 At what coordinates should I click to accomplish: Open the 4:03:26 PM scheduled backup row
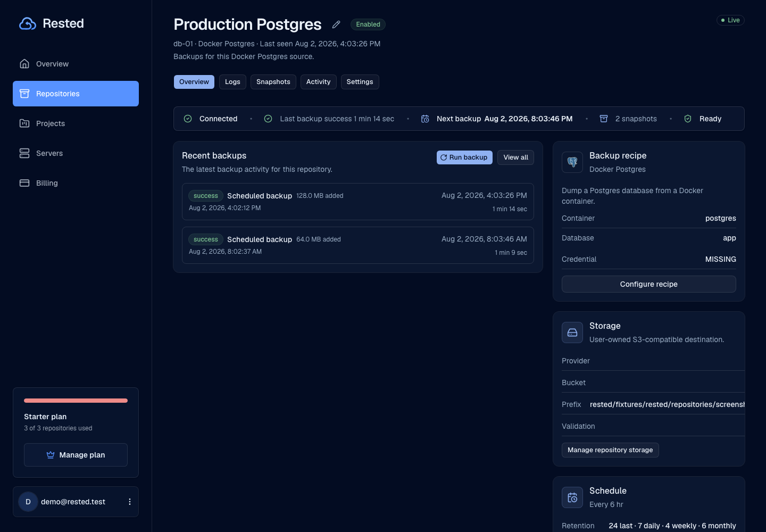[358, 202]
